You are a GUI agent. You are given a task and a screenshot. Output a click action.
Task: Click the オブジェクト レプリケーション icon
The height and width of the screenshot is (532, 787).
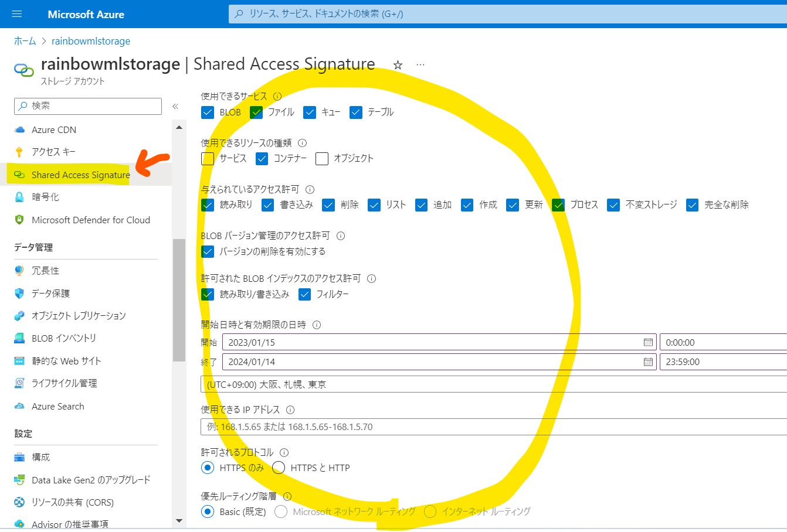(x=19, y=316)
